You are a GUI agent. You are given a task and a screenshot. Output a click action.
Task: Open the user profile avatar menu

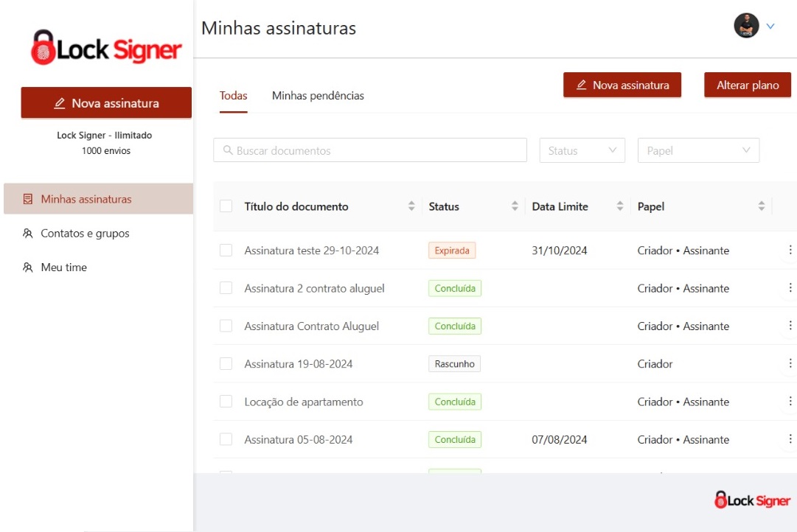pos(746,26)
